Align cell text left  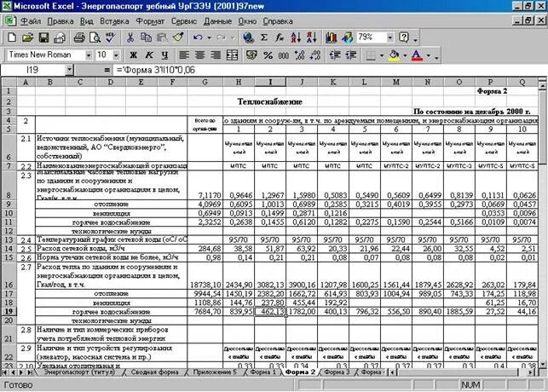click(x=184, y=55)
